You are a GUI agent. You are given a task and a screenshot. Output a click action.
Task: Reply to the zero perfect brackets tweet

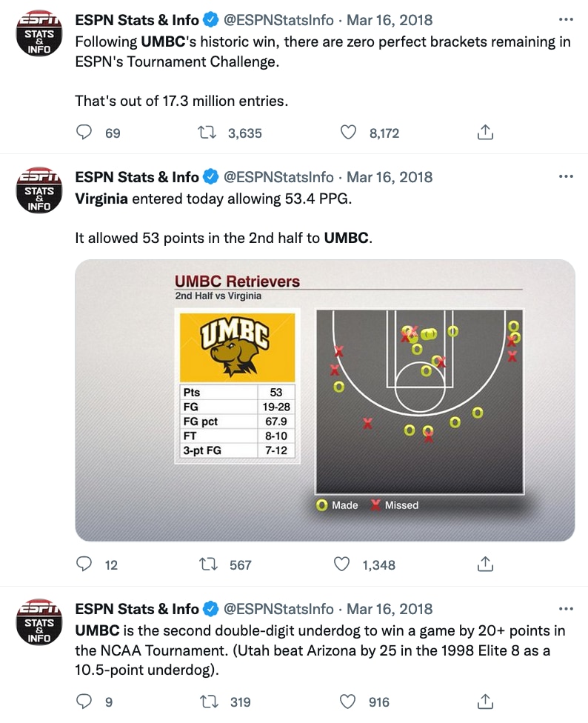pos(85,133)
